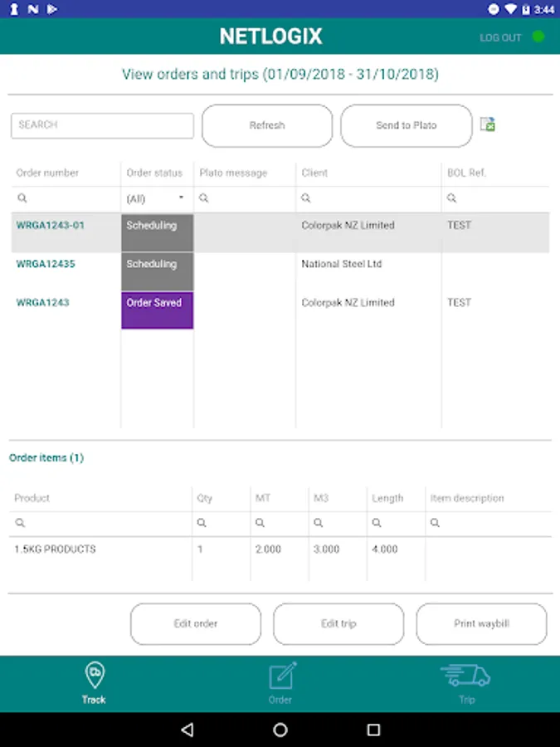Open the Trip tab with truck icon
Screen dimensions: 560x747
pos(466,683)
